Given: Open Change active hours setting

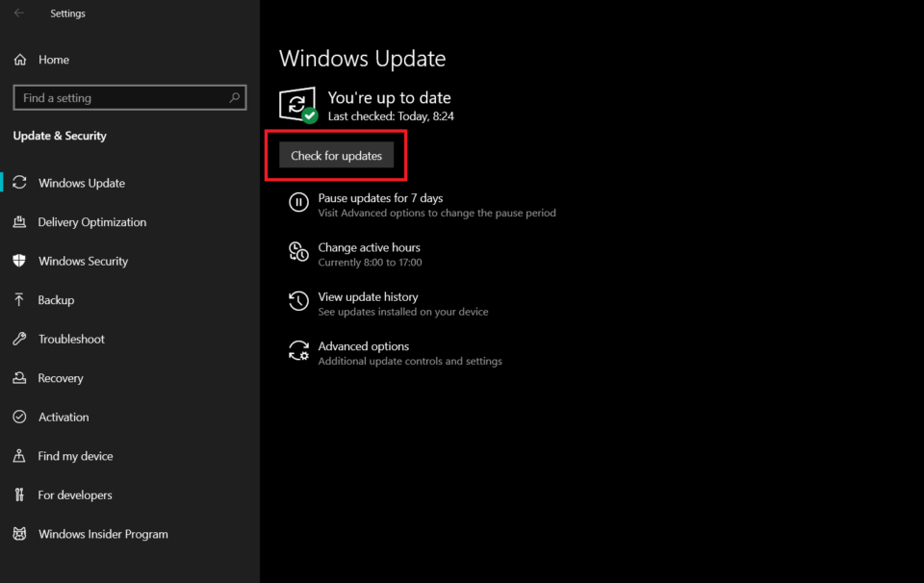Looking at the screenshot, I should tap(369, 247).
